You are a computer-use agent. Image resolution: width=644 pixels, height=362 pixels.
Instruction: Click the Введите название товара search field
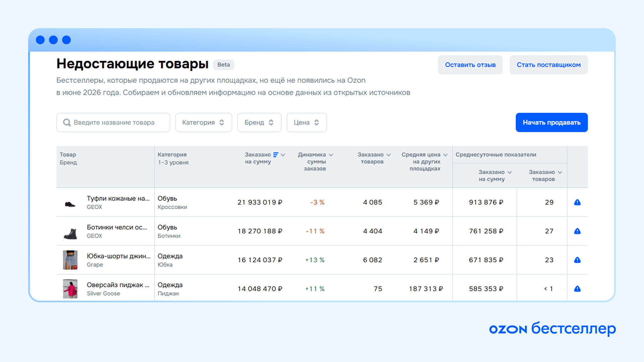coord(113,122)
